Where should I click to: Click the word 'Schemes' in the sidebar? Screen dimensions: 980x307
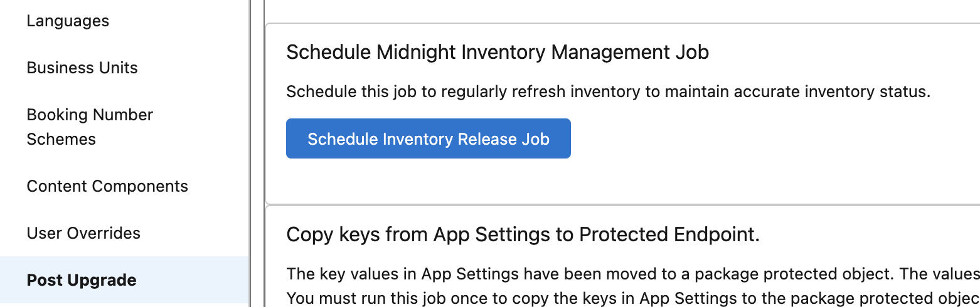[x=61, y=139]
